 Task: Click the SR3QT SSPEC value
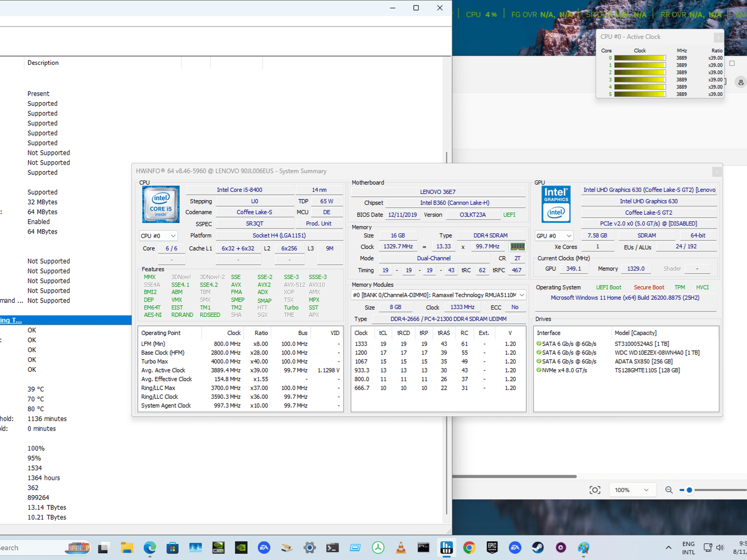pyautogui.click(x=254, y=223)
